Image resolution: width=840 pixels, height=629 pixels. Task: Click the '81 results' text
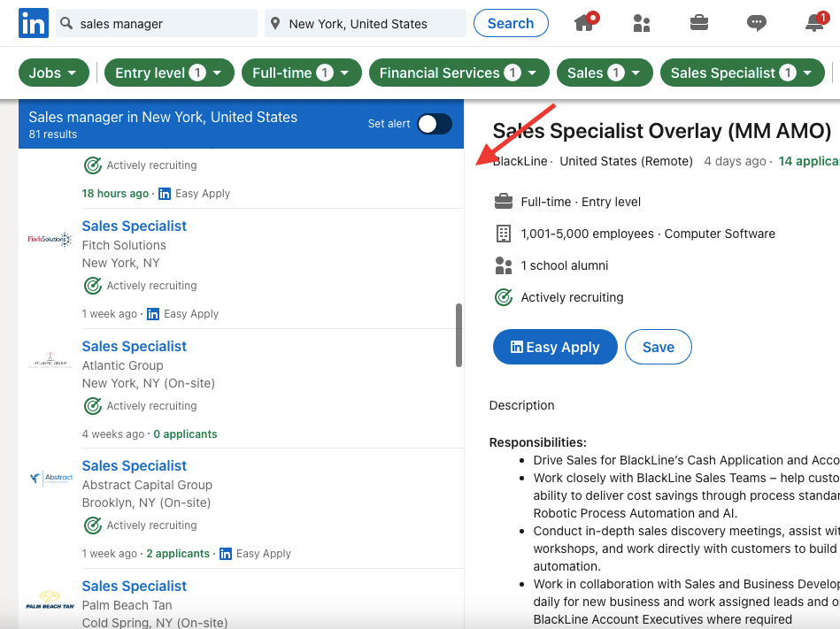pos(53,134)
